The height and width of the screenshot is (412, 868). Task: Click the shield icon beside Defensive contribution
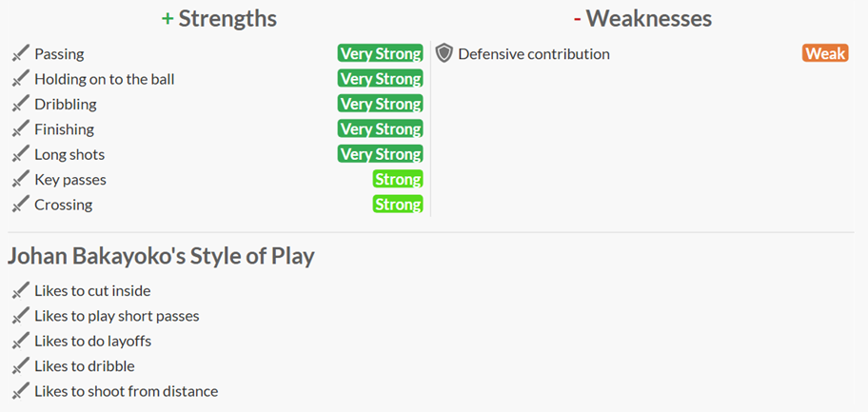point(444,54)
